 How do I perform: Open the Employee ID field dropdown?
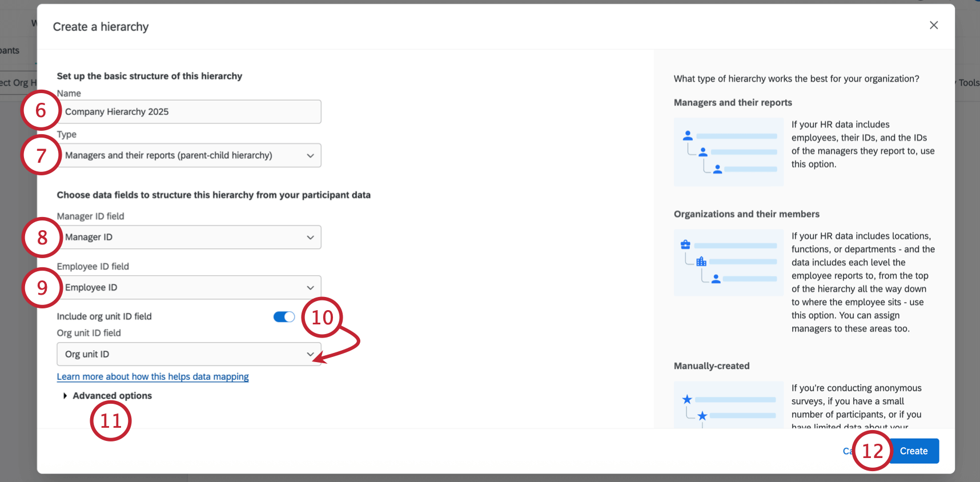pyautogui.click(x=189, y=287)
